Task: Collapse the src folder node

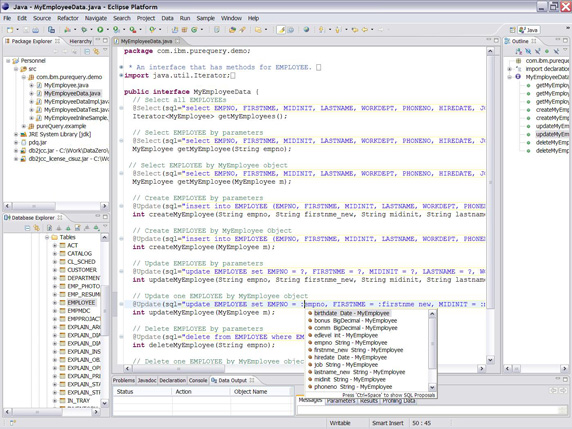Action: 16,69
